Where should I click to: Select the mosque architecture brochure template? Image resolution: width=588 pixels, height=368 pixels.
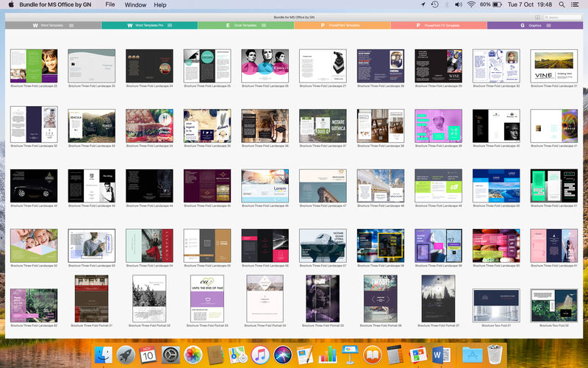(x=380, y=186)
